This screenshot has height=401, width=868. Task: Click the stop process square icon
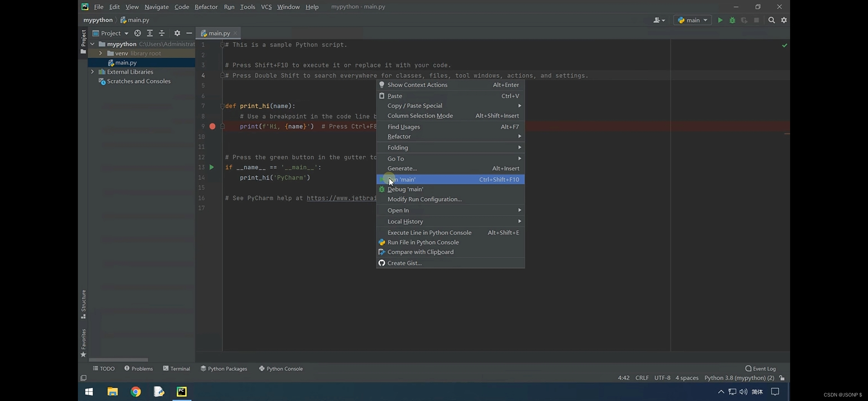coord(756,20)
